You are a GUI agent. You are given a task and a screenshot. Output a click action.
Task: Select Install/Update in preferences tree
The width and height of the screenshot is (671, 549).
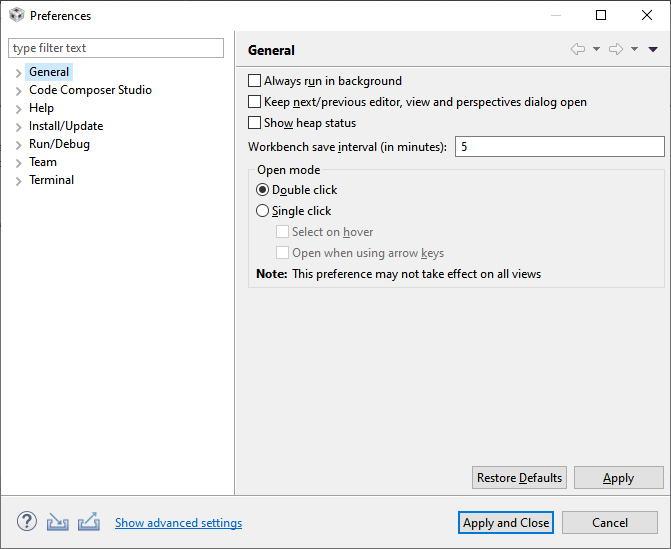coord(66,126)
